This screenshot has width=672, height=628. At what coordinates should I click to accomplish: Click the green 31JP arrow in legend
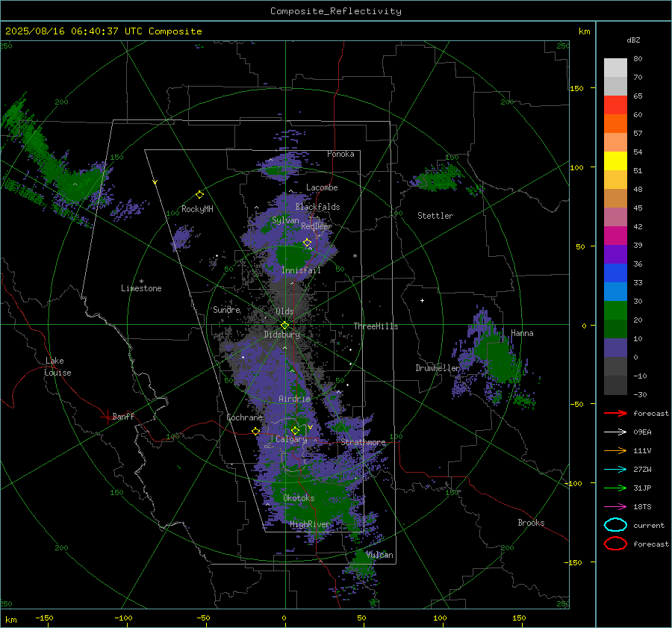tap(615, 488)
